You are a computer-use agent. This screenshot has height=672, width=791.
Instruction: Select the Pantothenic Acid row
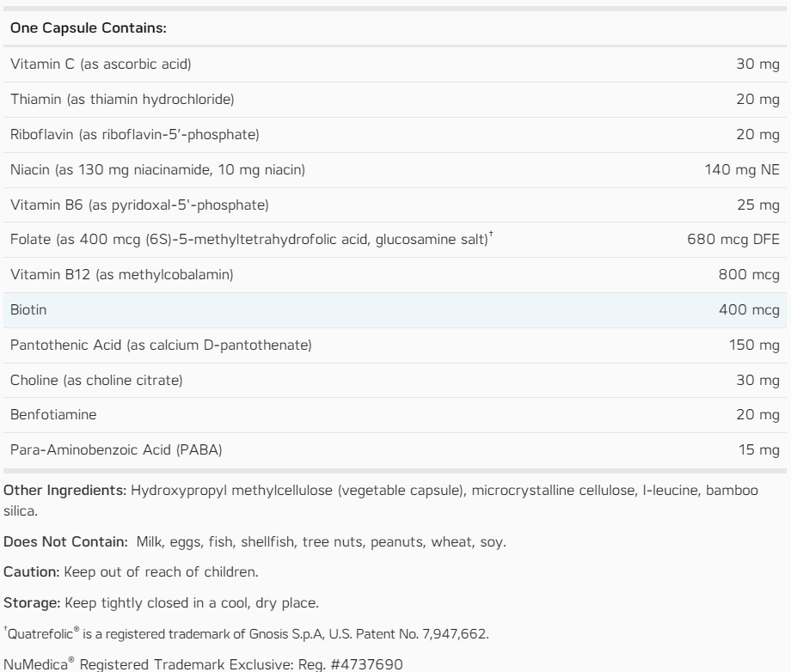click(395, 345)
